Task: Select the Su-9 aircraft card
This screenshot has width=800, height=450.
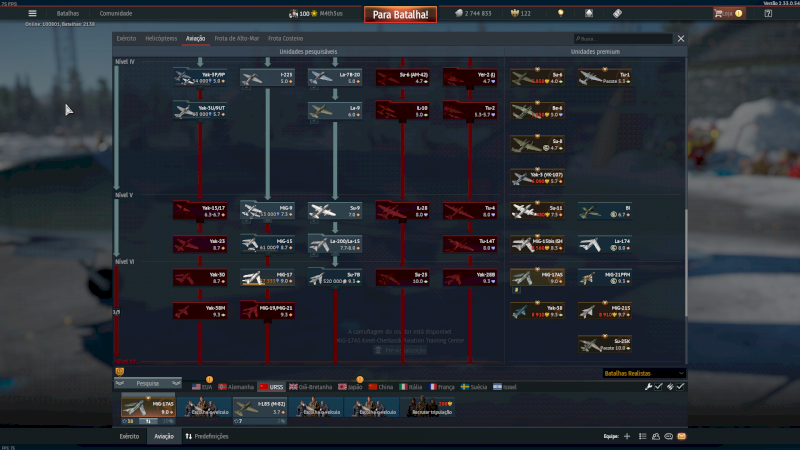Action: pyautogui.click(x=335, y=211)
